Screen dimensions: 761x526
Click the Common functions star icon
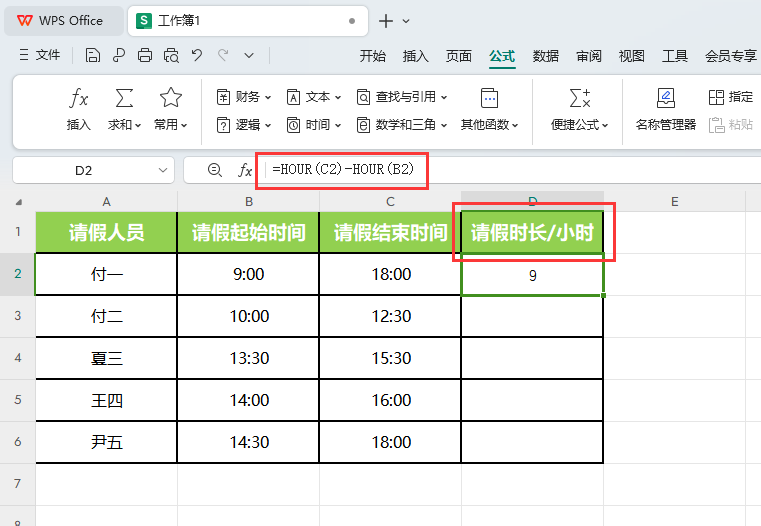(x=171, y=98)
